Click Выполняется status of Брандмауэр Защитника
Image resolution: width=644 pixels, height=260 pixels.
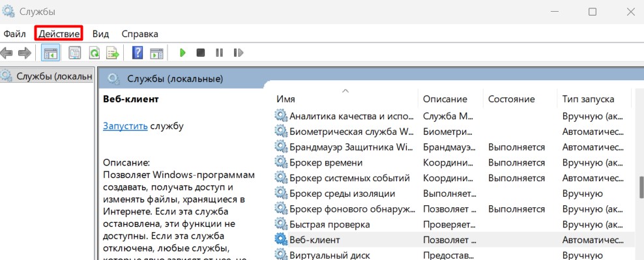516,147
